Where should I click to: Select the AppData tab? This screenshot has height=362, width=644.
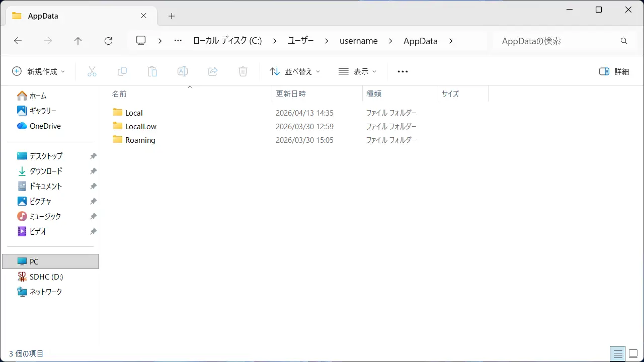[x=80, y=16]
